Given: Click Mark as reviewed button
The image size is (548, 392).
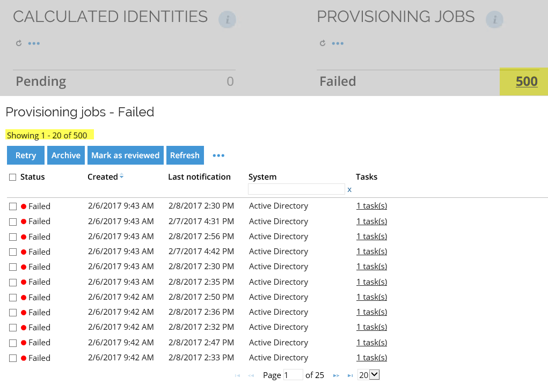Looking at the screenshot, I should 126,156.
